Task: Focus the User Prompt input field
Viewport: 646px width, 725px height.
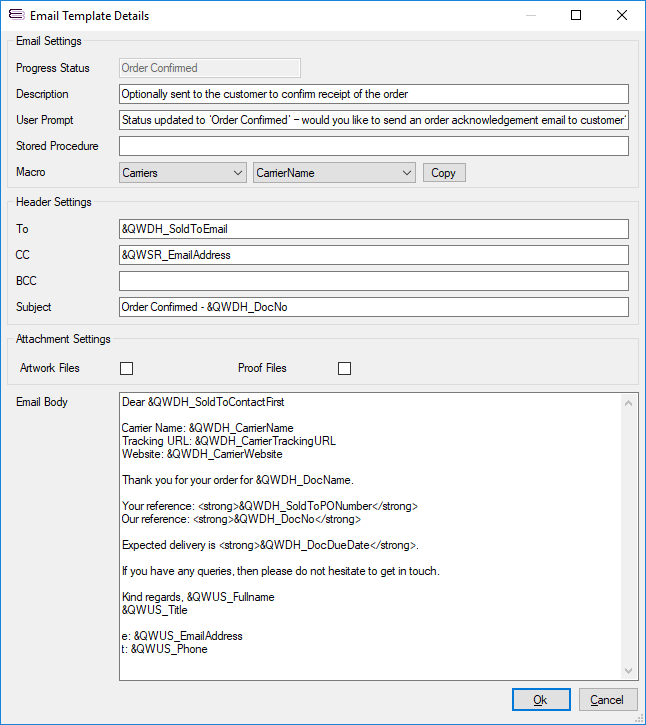Action: [x=373, y=120]
